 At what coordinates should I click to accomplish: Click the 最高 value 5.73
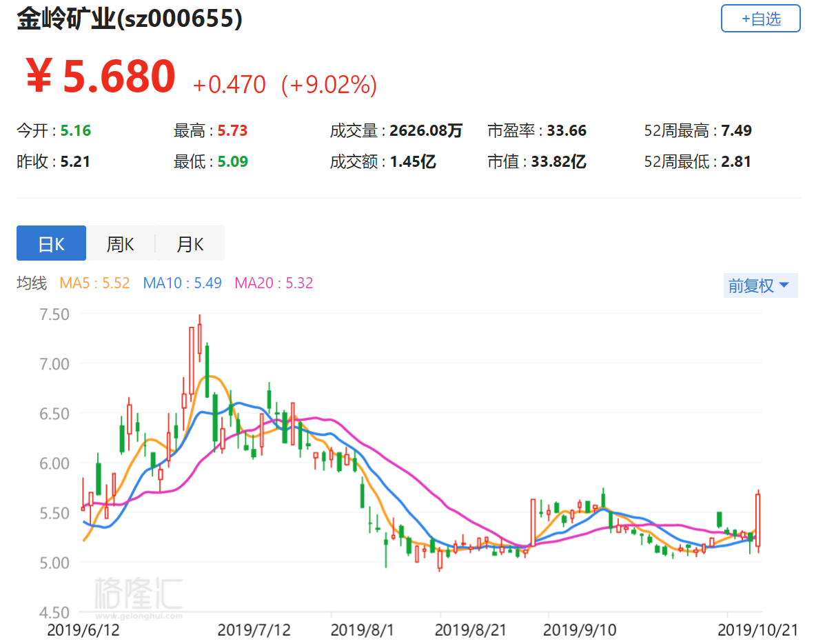[x=232, y=130]
